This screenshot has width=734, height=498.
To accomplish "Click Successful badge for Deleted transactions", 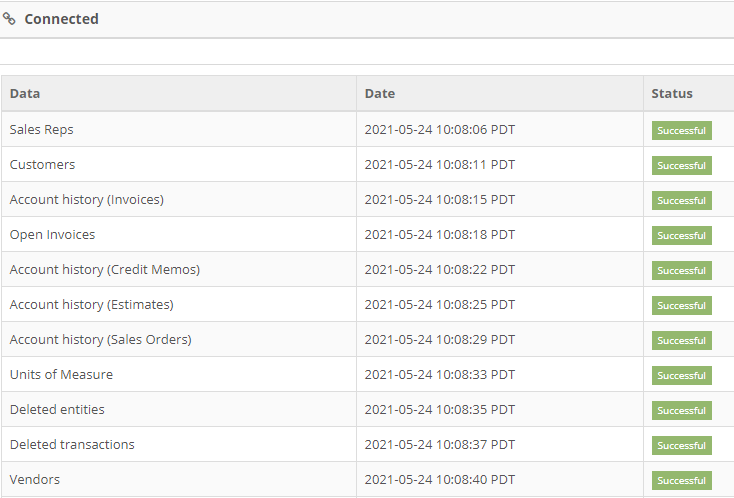I will 682,446.
